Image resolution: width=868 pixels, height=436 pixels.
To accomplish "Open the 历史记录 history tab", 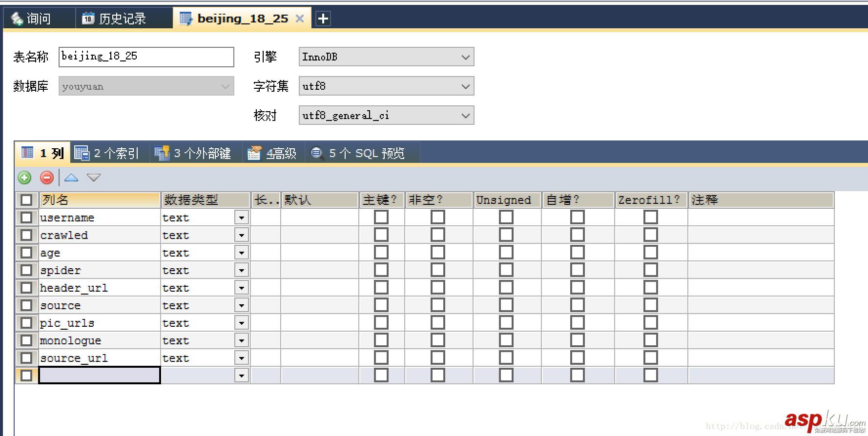I will pos(115,19).
